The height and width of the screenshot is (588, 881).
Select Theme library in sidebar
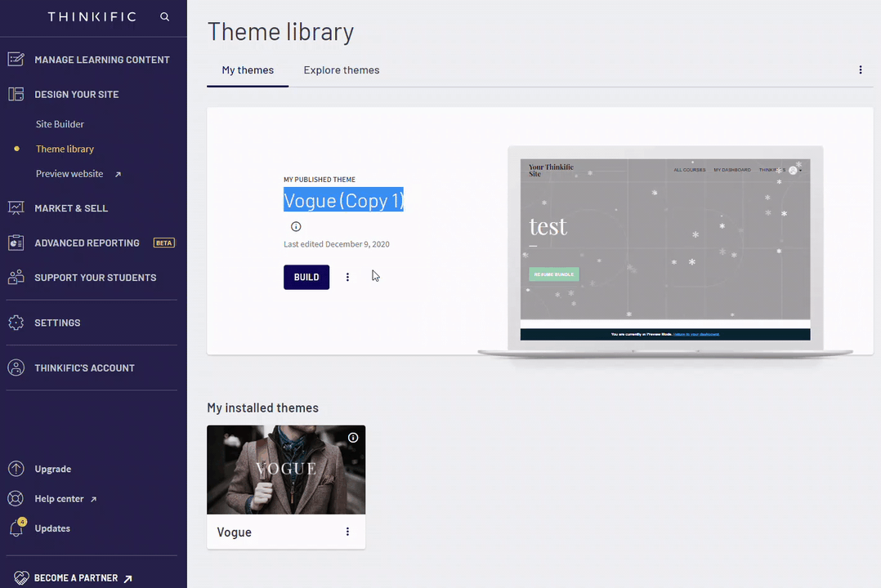click(65, 149)
